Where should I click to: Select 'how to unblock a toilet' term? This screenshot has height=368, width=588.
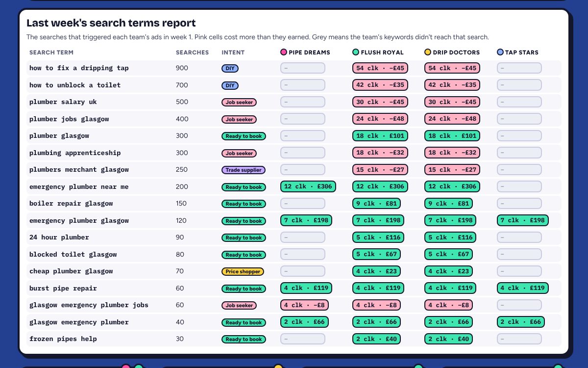coord(75,85)
